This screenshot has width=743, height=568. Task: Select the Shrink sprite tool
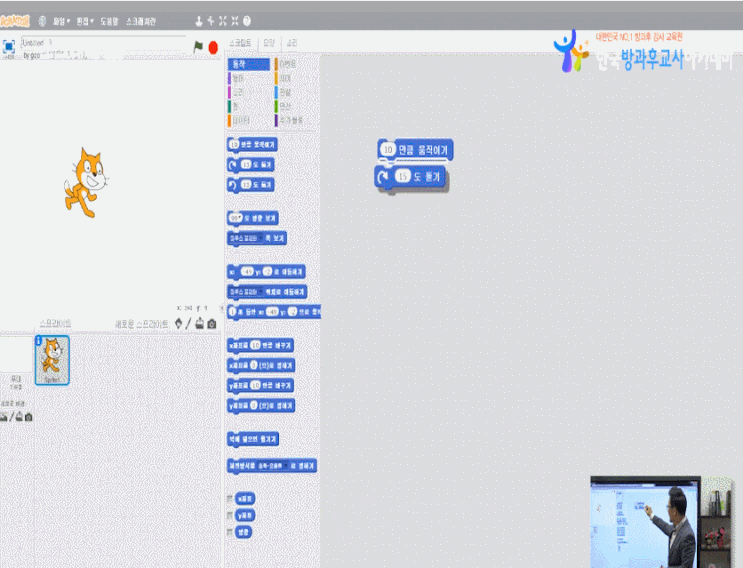tap(235, 21)
